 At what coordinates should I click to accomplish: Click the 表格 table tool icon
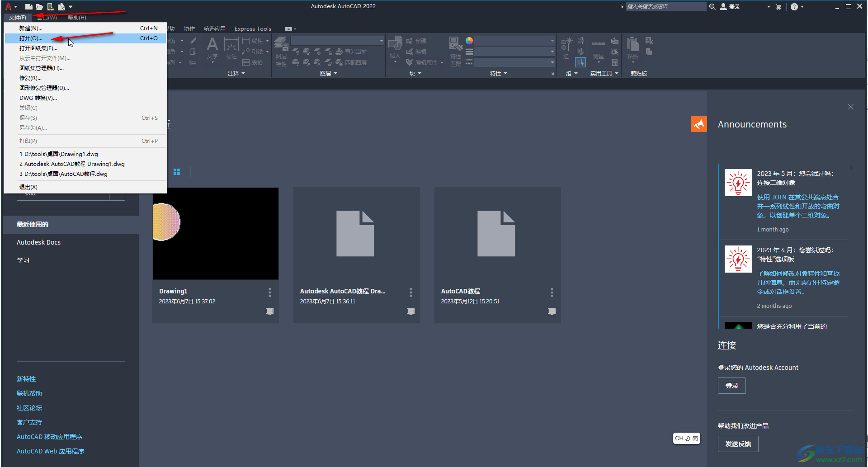click(x=252, y=63)
